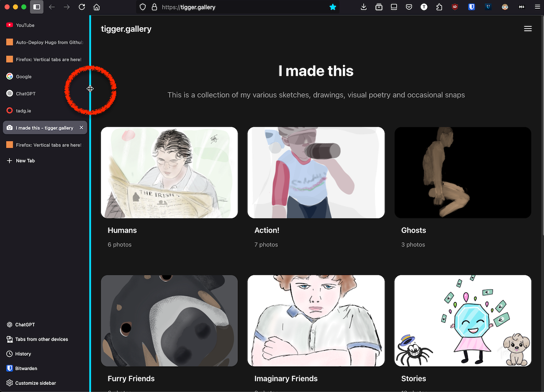Open the Firefox account profile avatar
Image resolution: width=544 pixels, height=392 pixels.
[505, 7]
